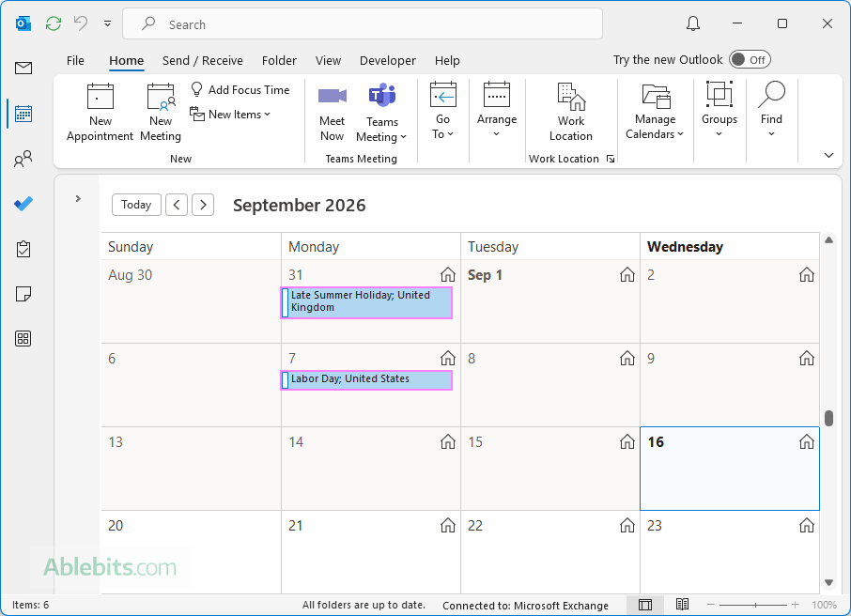Click the Wednesday column header
The width and height of the screenshot is (851, 616).
[x=730, y=246]
